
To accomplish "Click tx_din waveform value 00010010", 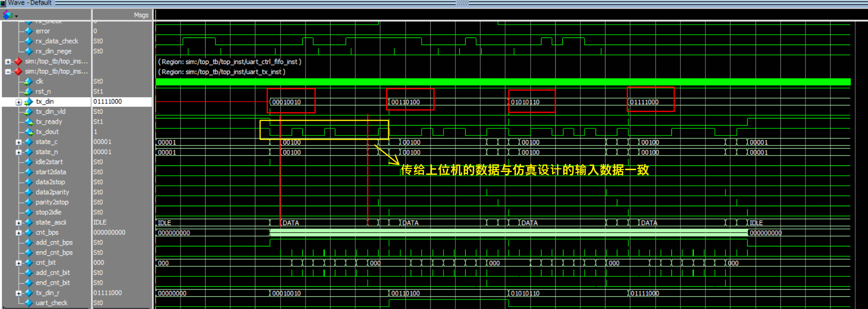I will coord(286,102).
